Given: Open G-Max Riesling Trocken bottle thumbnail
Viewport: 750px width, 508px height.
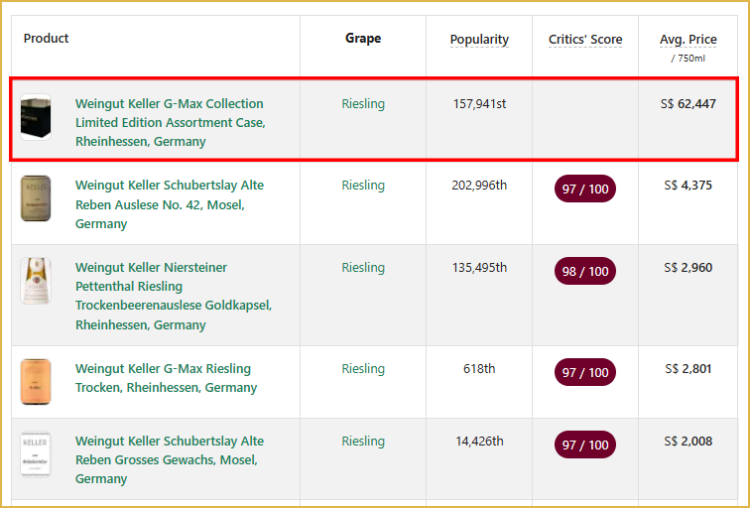Looking at the screenshot, I should 36,382.
